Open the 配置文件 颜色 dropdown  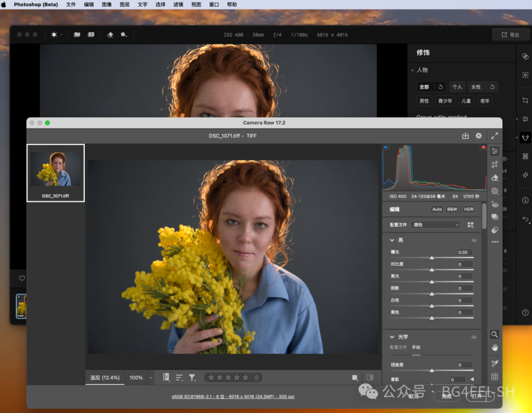coord(435,225)
